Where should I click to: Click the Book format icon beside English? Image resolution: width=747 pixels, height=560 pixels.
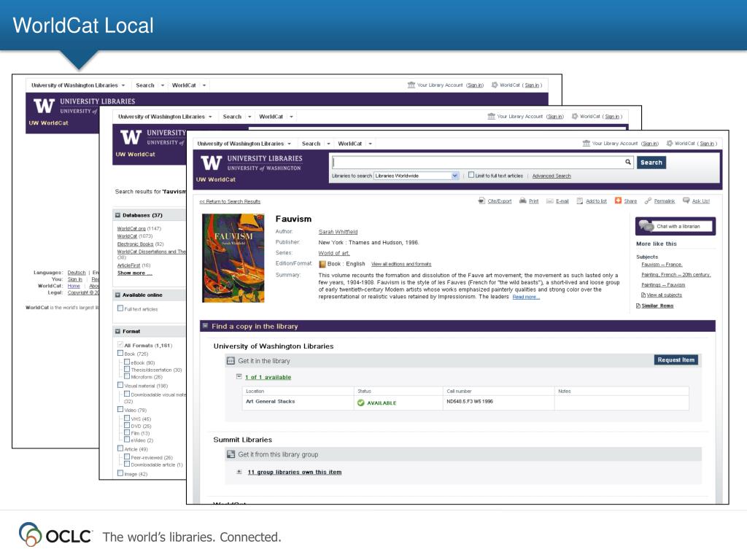click(x=322, y=264)
